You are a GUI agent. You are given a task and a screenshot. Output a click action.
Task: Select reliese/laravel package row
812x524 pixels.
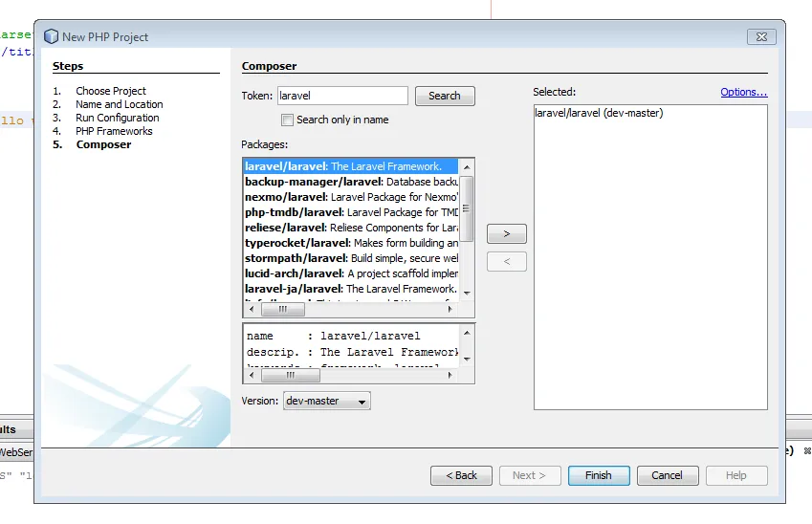[351, 228]
